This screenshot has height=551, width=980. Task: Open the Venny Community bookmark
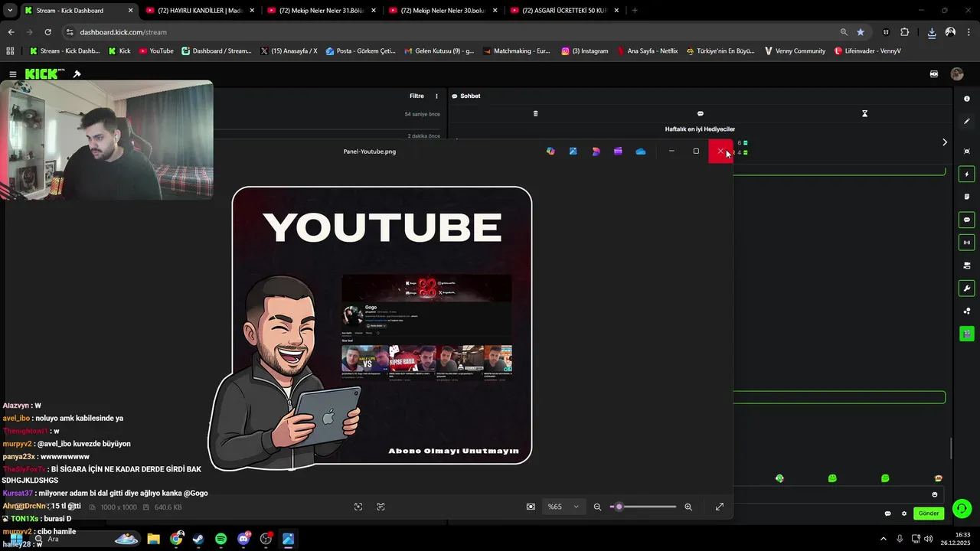click(x=795, y=51)
